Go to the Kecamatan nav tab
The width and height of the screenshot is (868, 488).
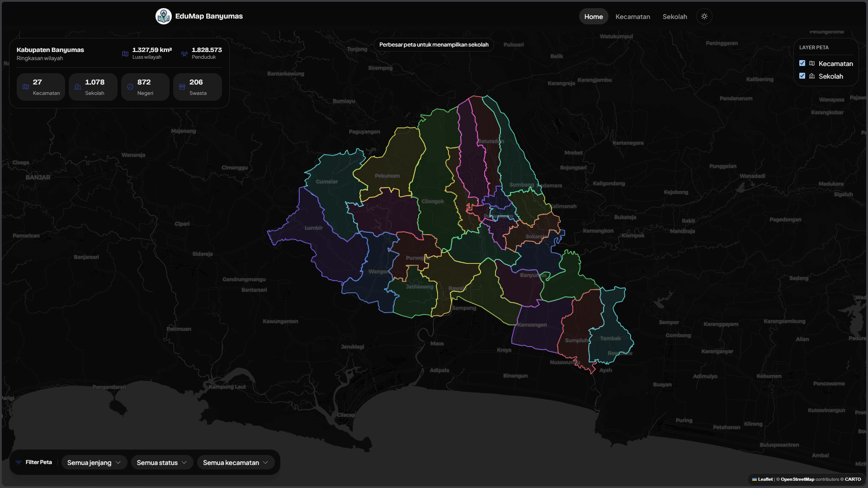[x=632, y=17]
